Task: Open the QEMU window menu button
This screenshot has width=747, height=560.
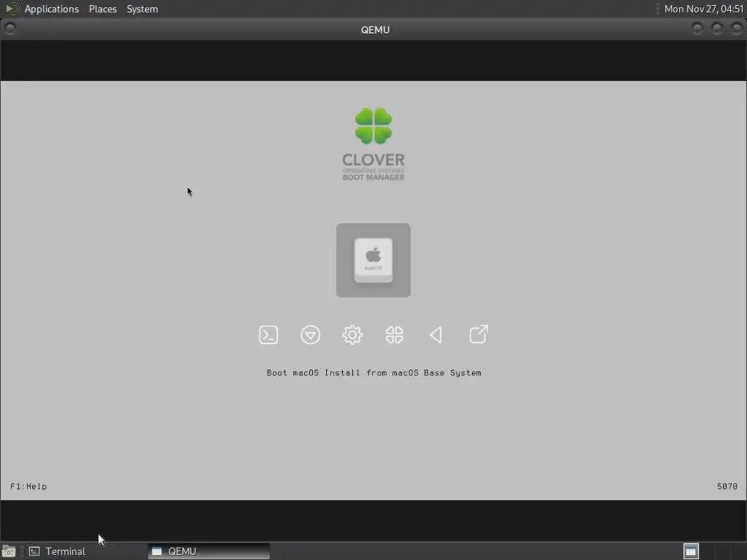Action: coord(9,28)
